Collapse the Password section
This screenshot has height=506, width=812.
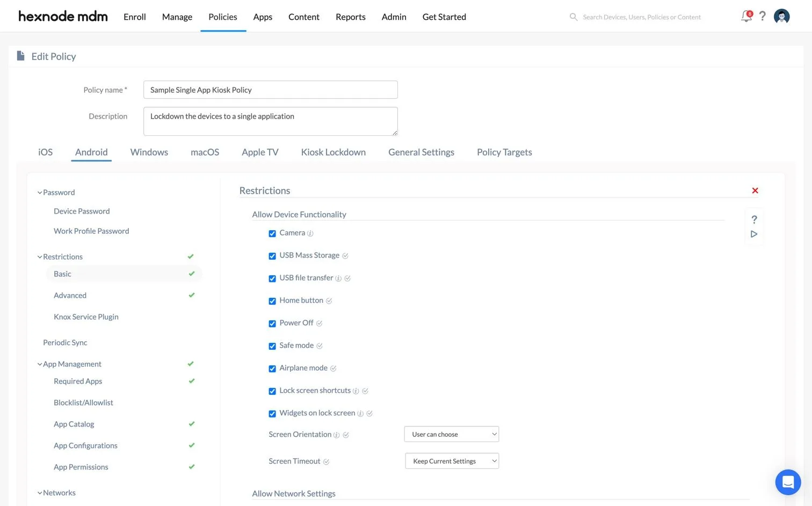tap(39, 193)
